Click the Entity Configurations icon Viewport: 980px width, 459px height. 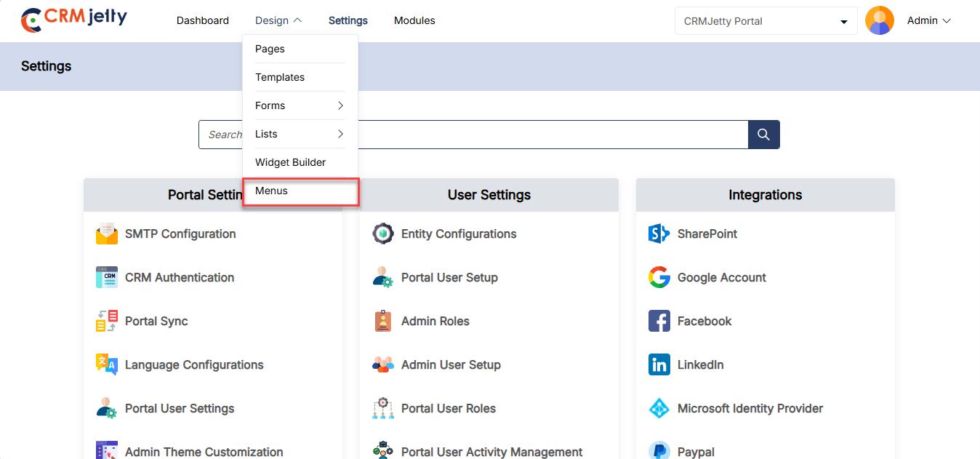point(383,234)
